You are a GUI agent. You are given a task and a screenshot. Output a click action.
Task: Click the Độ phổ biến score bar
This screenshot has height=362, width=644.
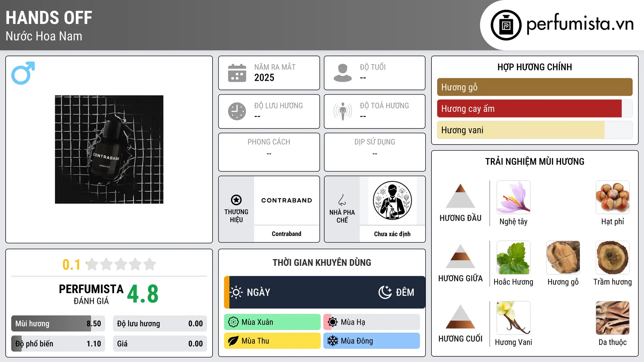(58, 344)
